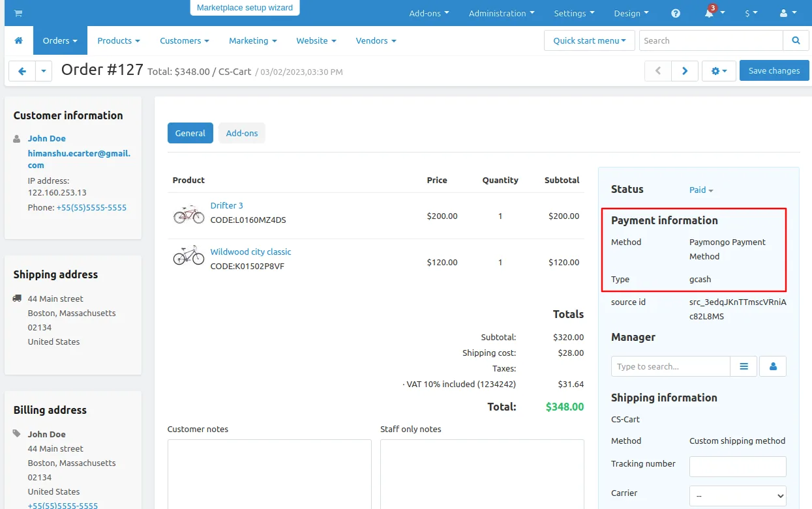This screenshot has height=509, width=812.
Task: Open the Vendors menu
Action: [x=376, y=40]
